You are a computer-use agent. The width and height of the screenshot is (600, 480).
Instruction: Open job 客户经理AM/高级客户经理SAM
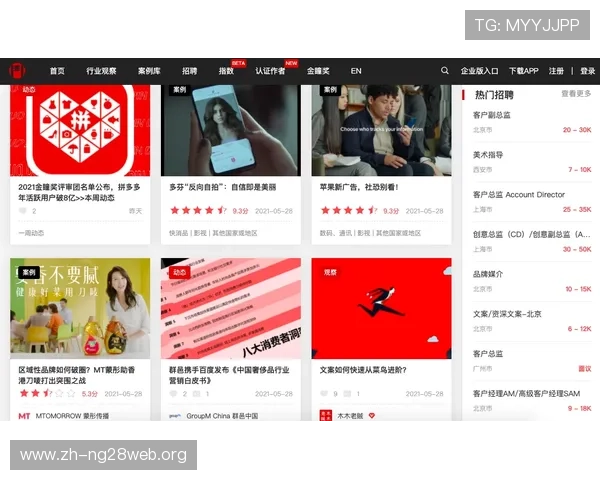click(x=532, y=401)
